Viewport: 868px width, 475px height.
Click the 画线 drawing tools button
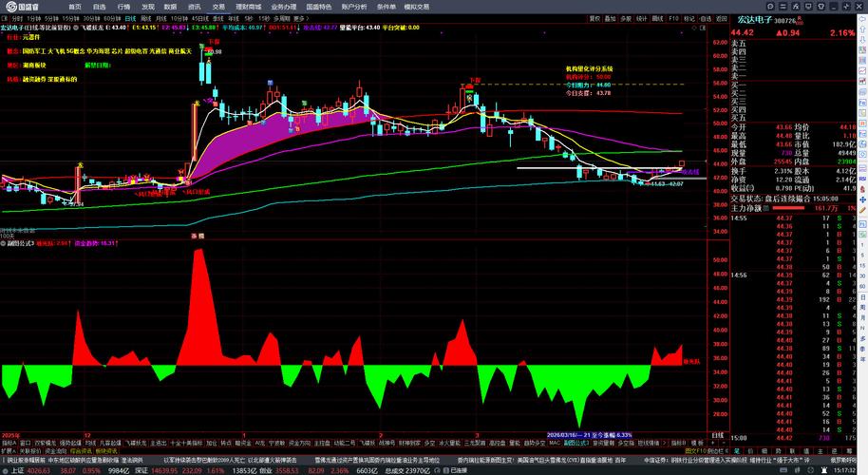point(657,19)
